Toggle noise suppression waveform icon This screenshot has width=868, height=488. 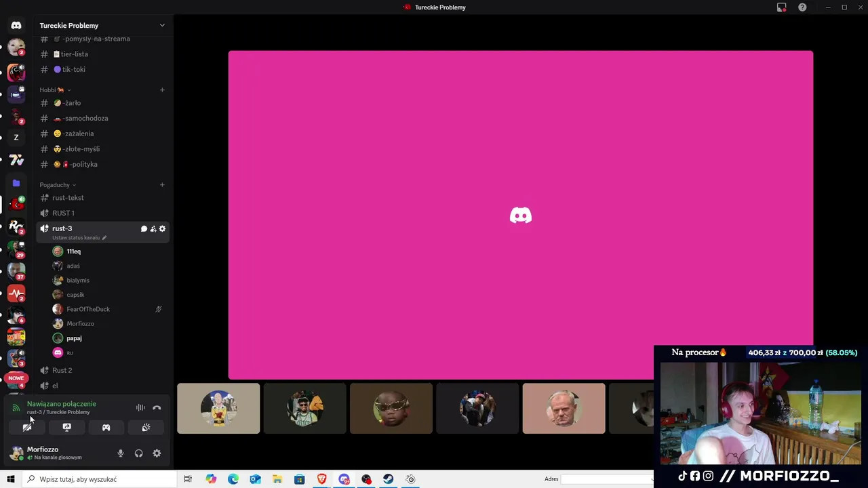pyautogui.click(x=140, y=407)
